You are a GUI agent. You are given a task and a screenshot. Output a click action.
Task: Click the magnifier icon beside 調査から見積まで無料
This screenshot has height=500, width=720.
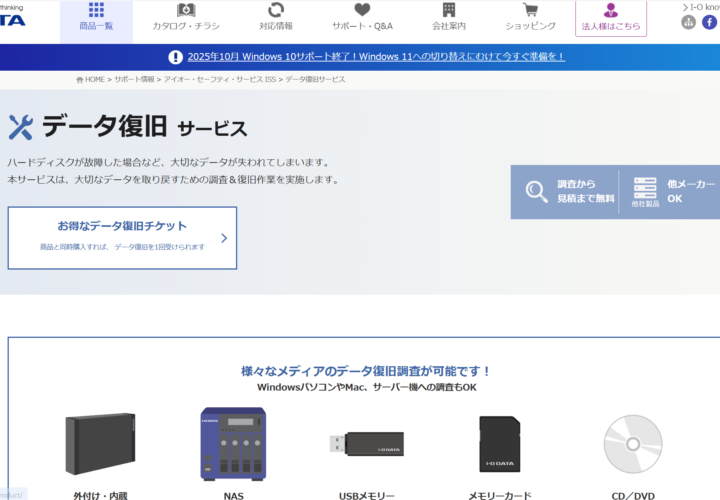point(536,191)
